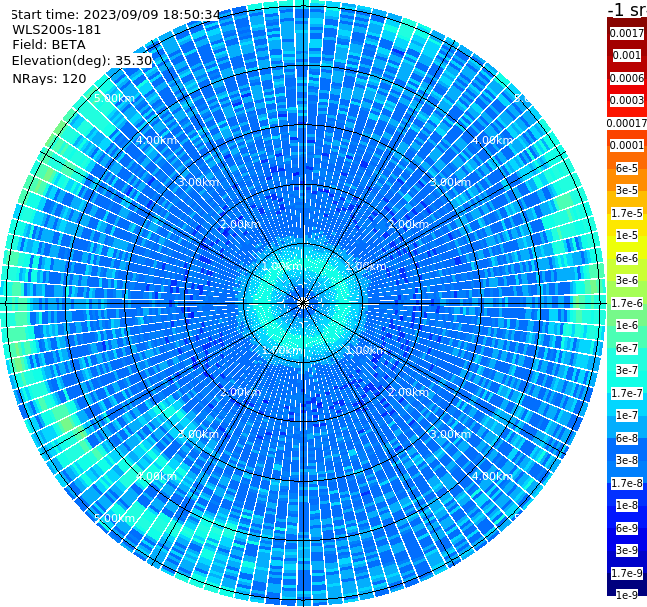Image resolution: width=647 pixels, height=607 pixels.
Task: Select the 0.0003 colorbar value
Action: point(627,100)
